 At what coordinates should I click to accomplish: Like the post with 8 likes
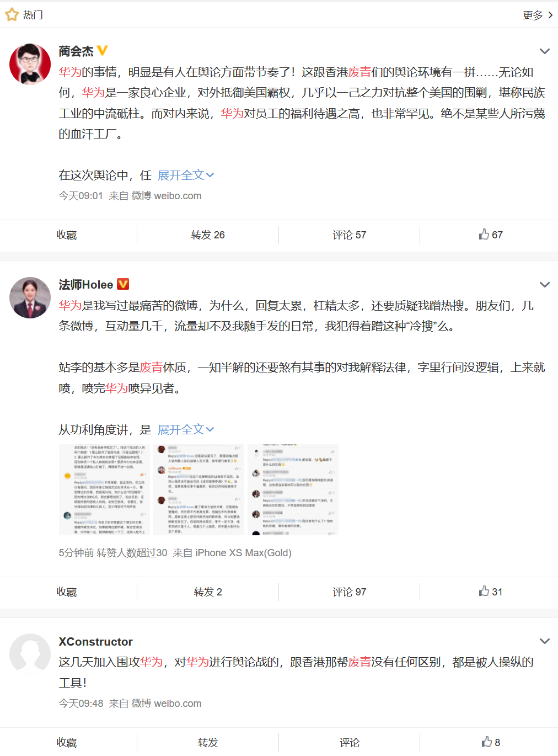point(491,742)
